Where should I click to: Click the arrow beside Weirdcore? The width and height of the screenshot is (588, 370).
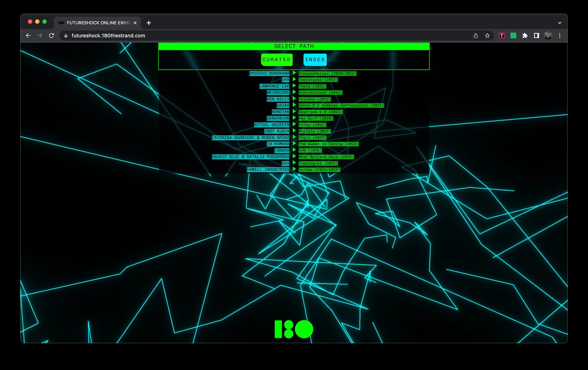coord(294,92)
